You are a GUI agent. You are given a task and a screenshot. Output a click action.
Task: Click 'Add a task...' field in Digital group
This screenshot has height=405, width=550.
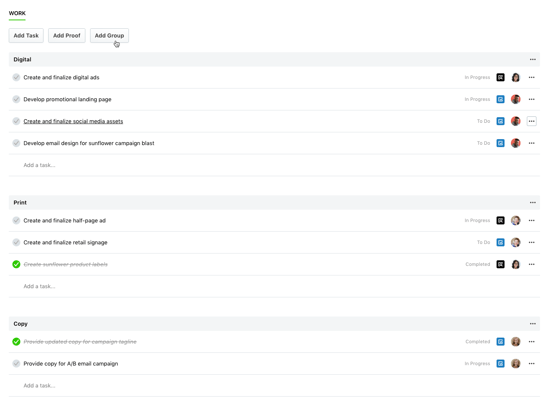(x=274, y=165)
